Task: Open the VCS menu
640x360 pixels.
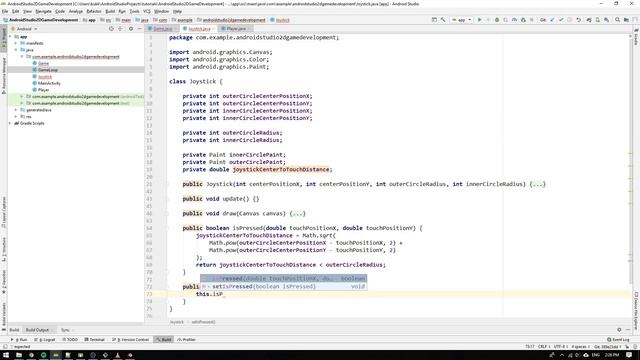Action: [x=147, y=11]
